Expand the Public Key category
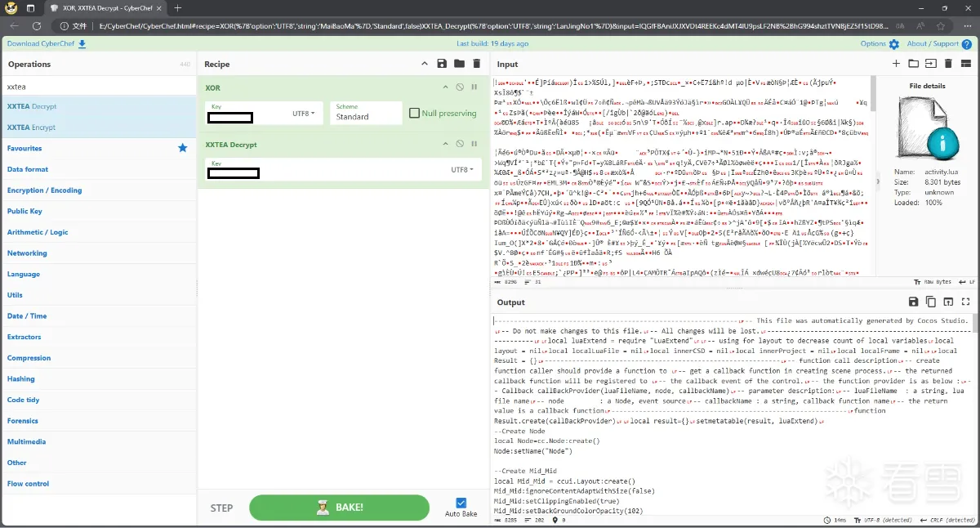980x528 pixels. 98,211
